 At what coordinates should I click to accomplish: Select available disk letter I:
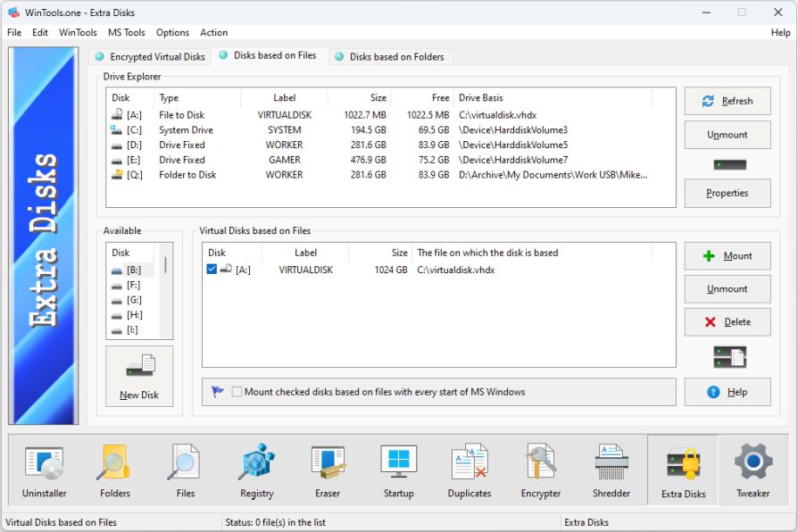tap(132, 330)
